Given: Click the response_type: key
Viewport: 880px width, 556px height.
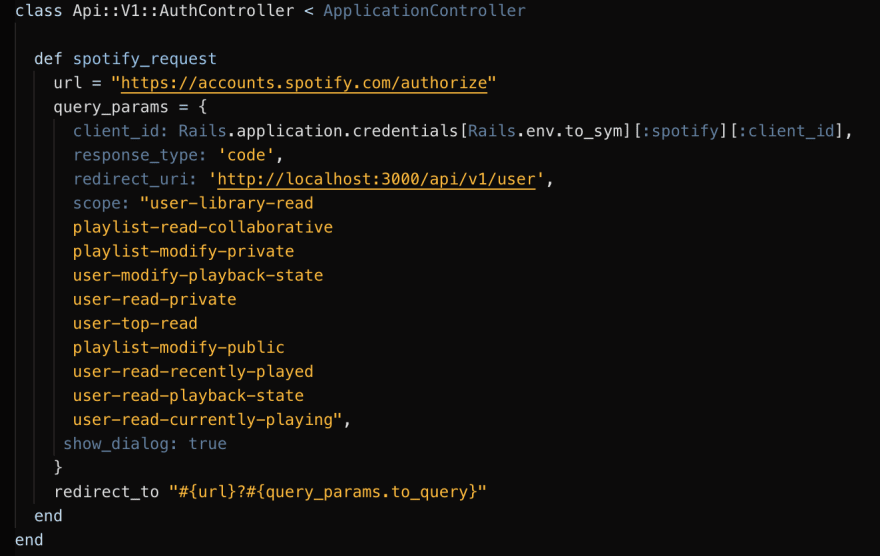Looking at the screenshot, I should click(x=139, y=155).
